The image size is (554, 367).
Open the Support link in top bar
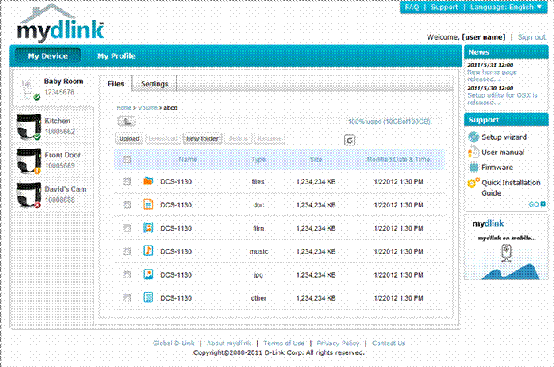[444, 7]
